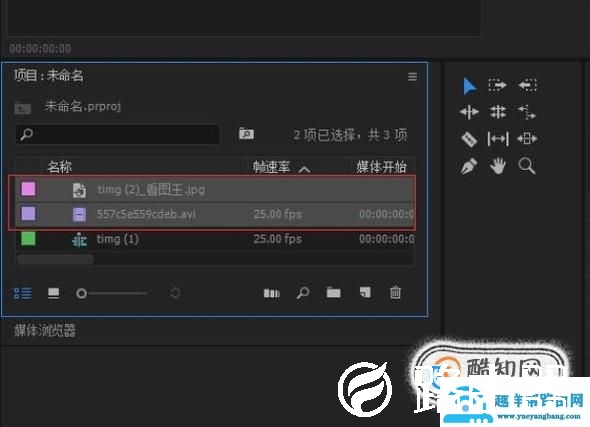The width and height of the screenshot is (590, 427).
Task: Create a New Bin folder
Action: coord(333,293)
